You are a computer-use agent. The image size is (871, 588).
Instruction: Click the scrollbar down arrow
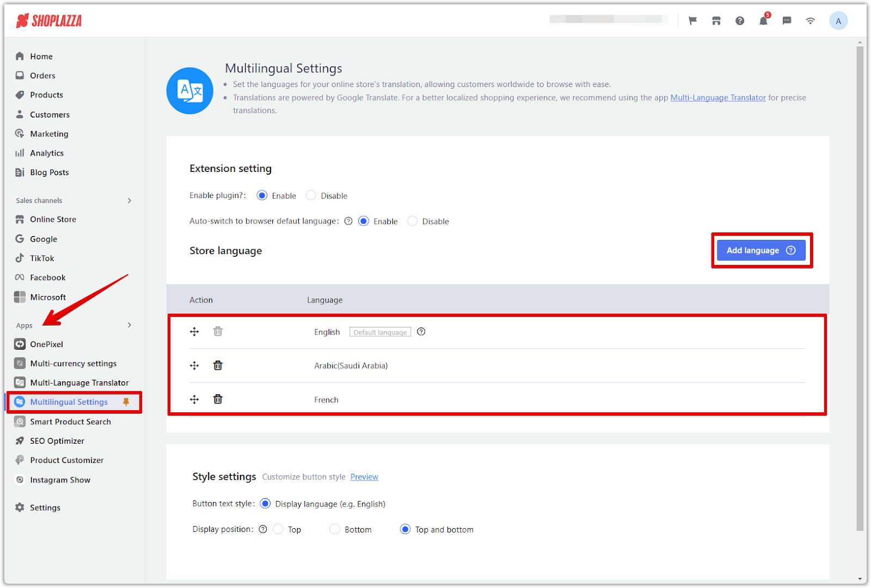[x=860, y=579]
